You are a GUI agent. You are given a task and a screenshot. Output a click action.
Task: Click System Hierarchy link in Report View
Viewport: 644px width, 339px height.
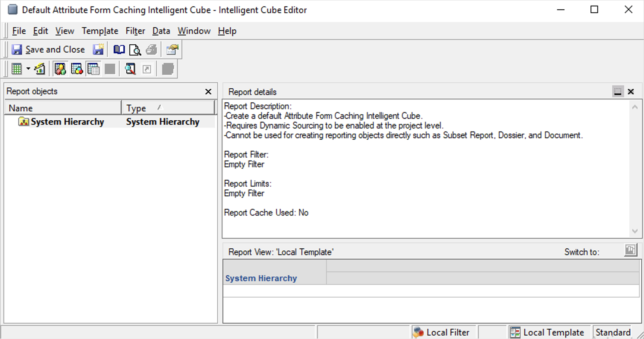261,278
